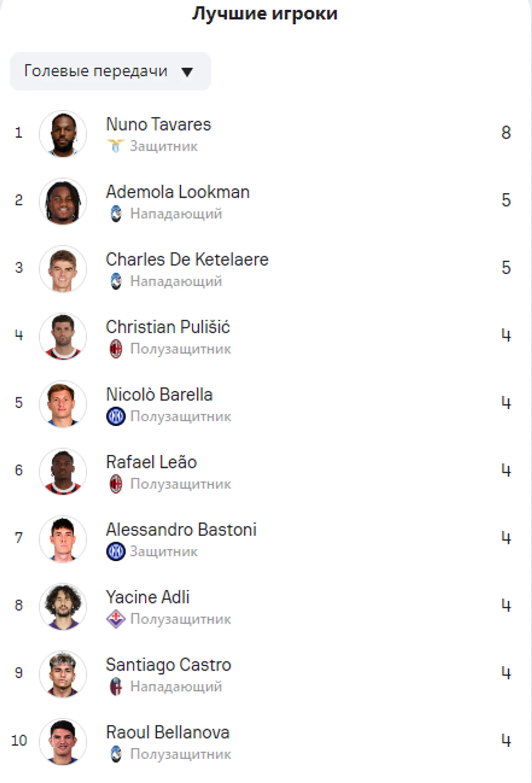Click the dropdown arrow next to Голевые передачи
The image size is (532, 783).
point(187,72)
